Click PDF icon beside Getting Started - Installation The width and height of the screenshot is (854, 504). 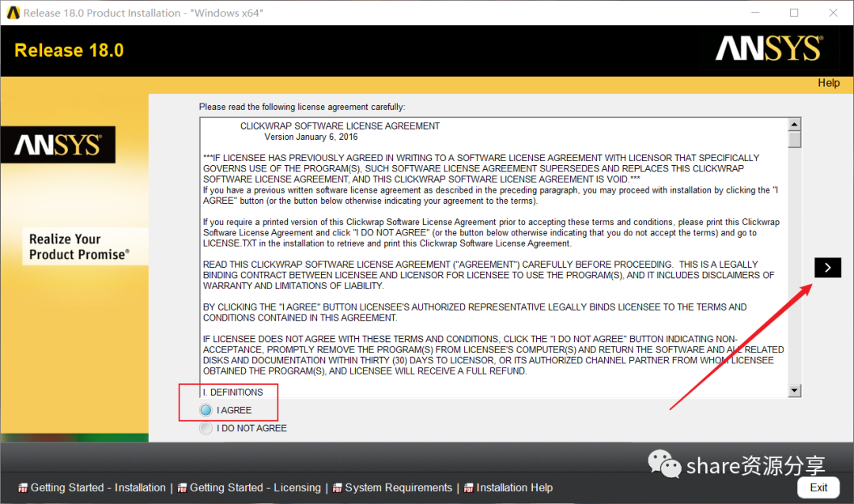(23, 488)
